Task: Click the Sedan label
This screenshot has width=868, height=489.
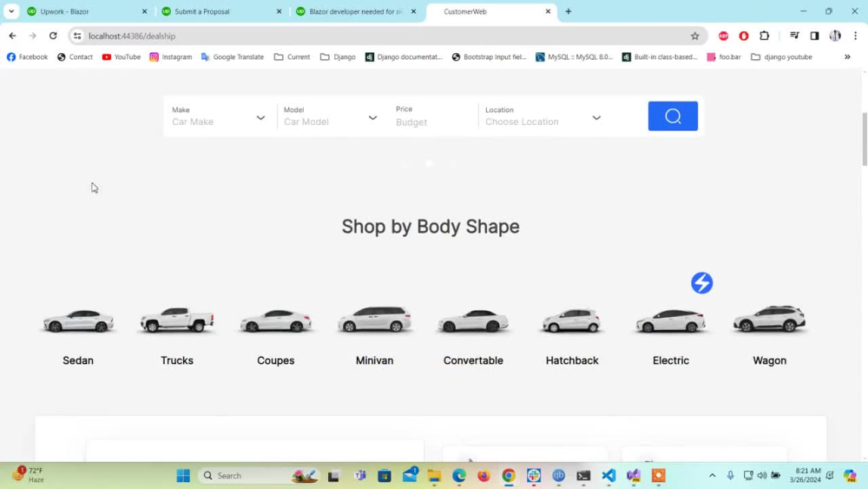Action: coord(78,360)
